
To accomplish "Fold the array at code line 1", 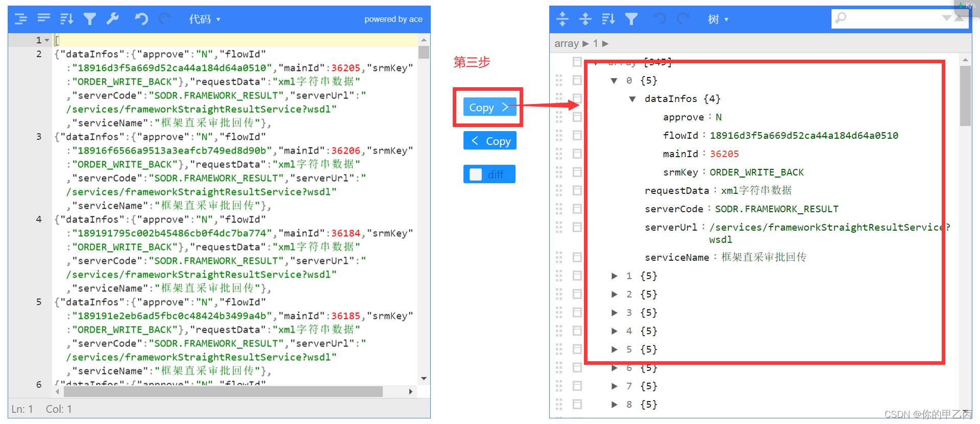I will click(47, 40).
